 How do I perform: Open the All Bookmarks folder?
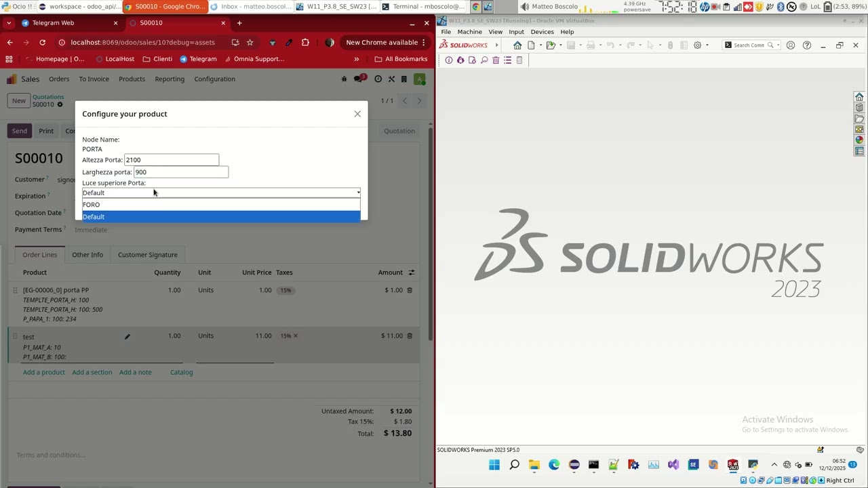click(x=401, y=59)
